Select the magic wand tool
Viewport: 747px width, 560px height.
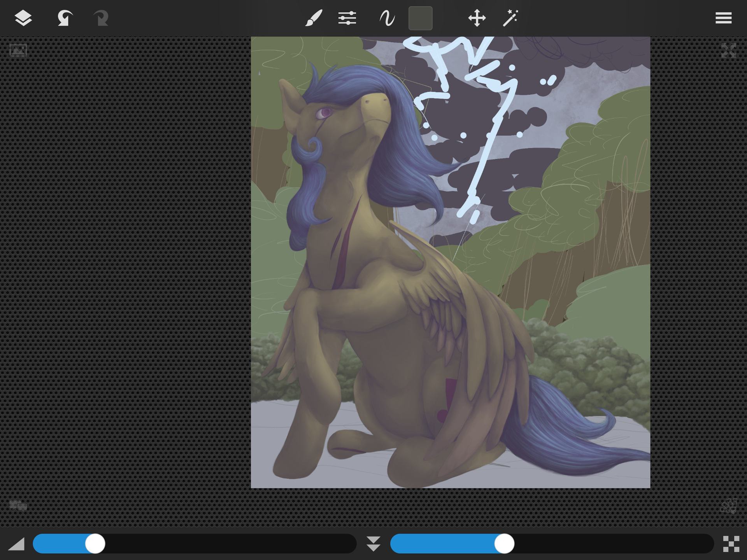(x=510, y=18)
